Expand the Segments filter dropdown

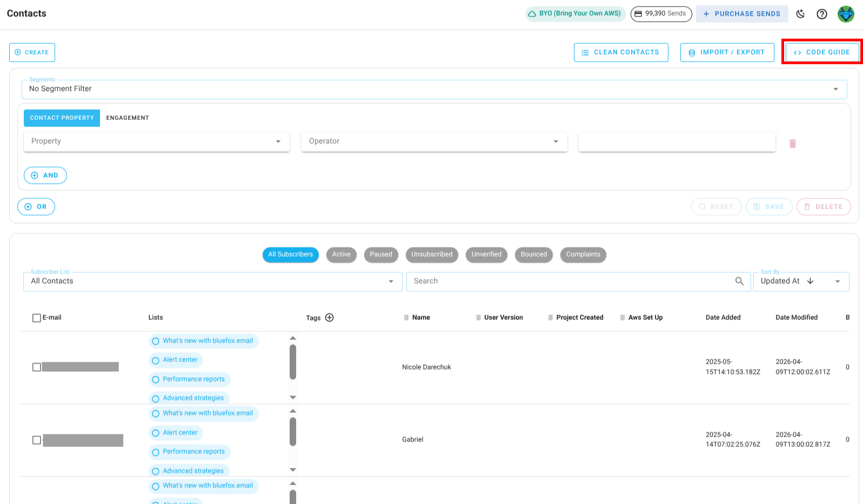coord(434,89)
